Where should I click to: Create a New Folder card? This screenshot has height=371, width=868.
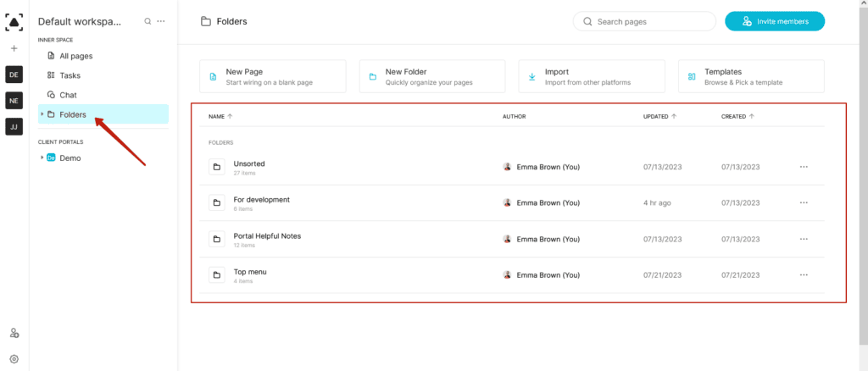[431, 76]
